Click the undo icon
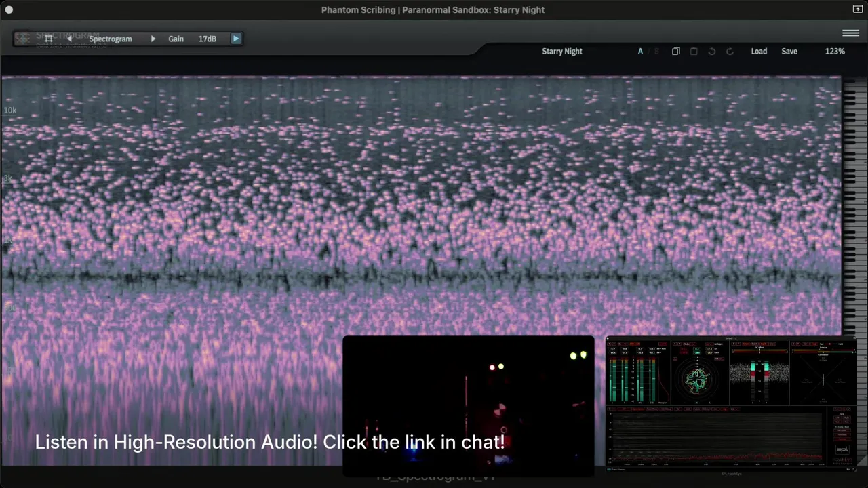This screenshot has width=868, height=488. click(x=711, y=52)
